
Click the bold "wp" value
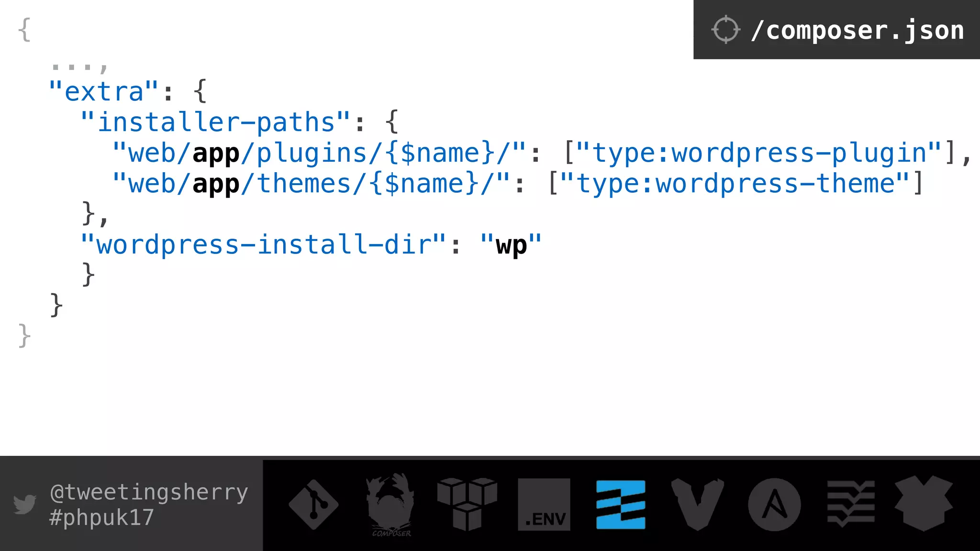coord(511,246)
